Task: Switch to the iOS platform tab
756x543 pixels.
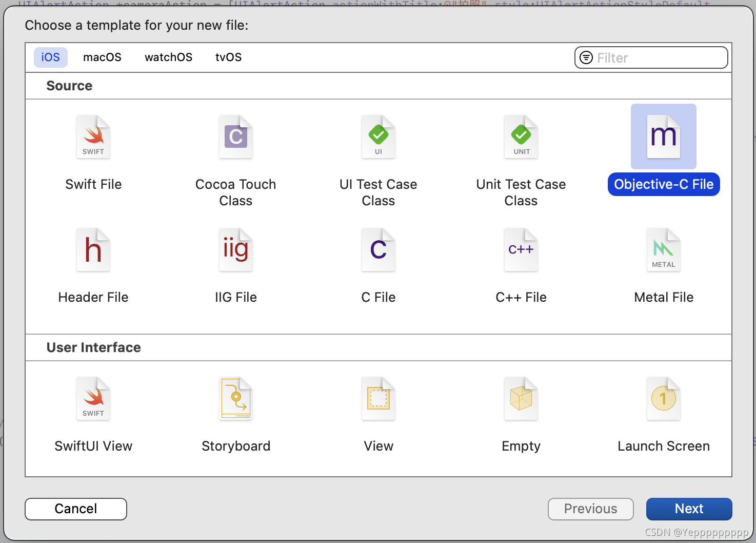Action: pos(51,57)
